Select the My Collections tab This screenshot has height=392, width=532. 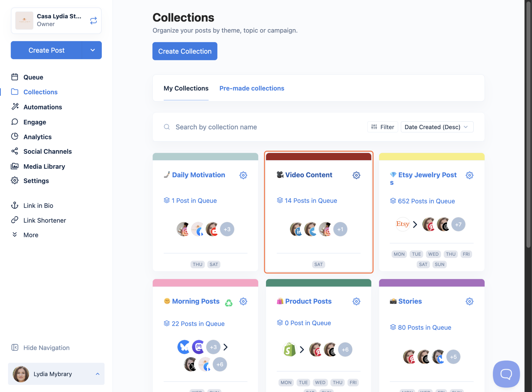pos(186,88)
